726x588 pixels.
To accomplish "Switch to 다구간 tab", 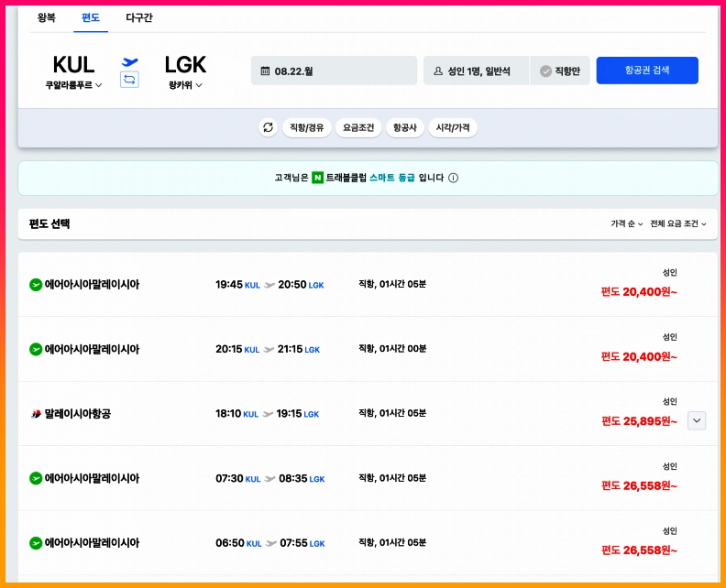I will [x=139, y=17].
